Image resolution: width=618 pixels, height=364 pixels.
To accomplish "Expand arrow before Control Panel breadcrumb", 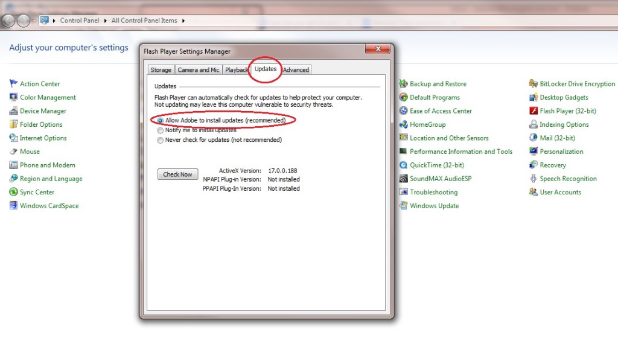I will (54, 21).
